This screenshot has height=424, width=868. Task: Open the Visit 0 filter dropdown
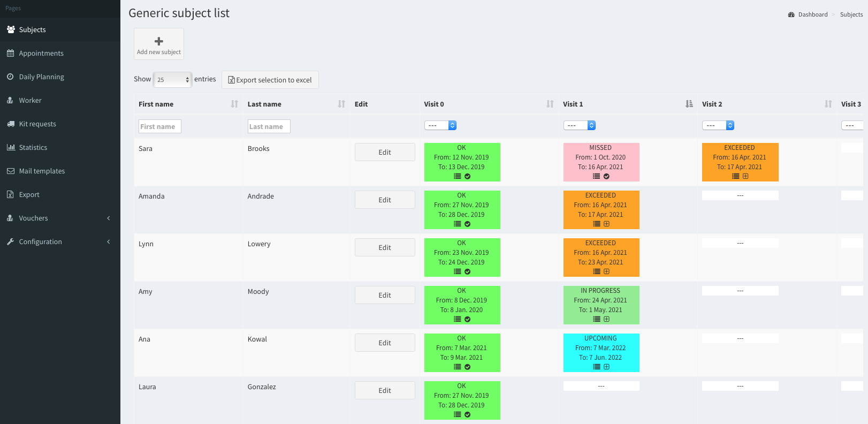pyautogui.click(x=440, y=125)
